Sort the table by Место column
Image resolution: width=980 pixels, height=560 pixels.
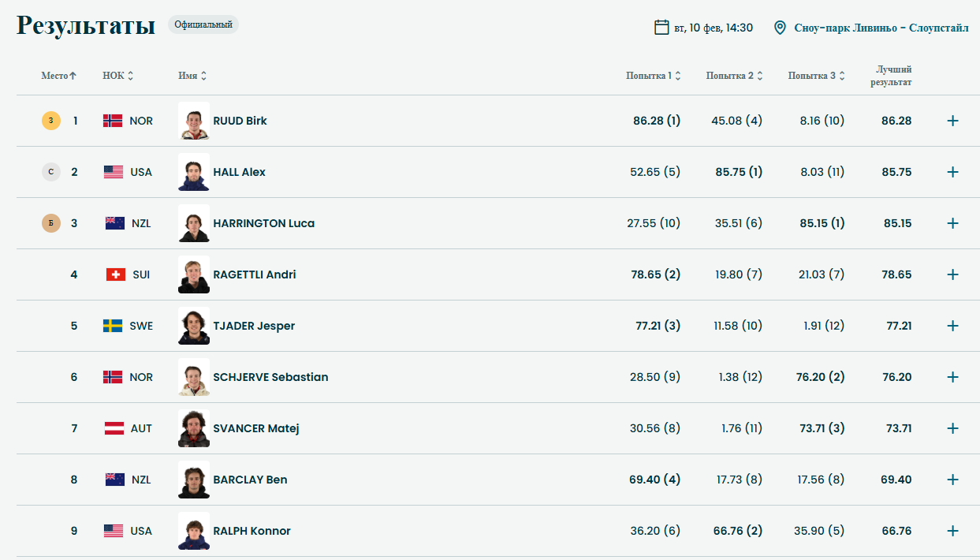click(x=59, y=76)
